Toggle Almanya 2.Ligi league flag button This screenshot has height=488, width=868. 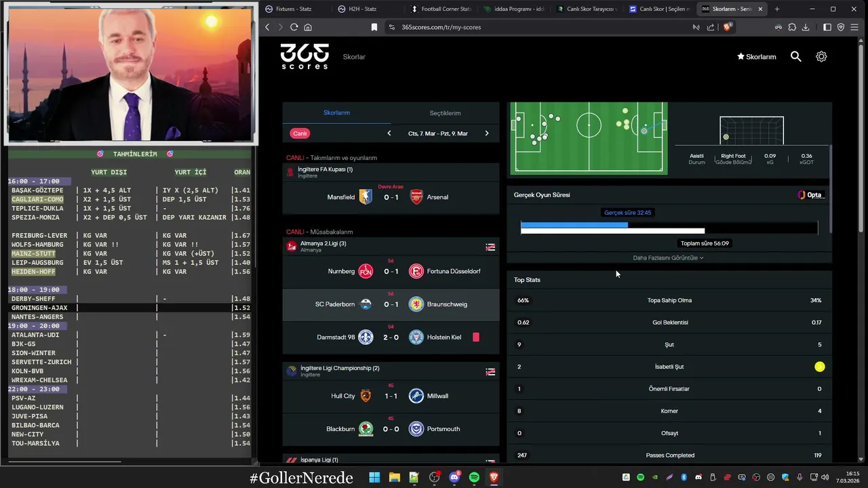coord(490,247)
